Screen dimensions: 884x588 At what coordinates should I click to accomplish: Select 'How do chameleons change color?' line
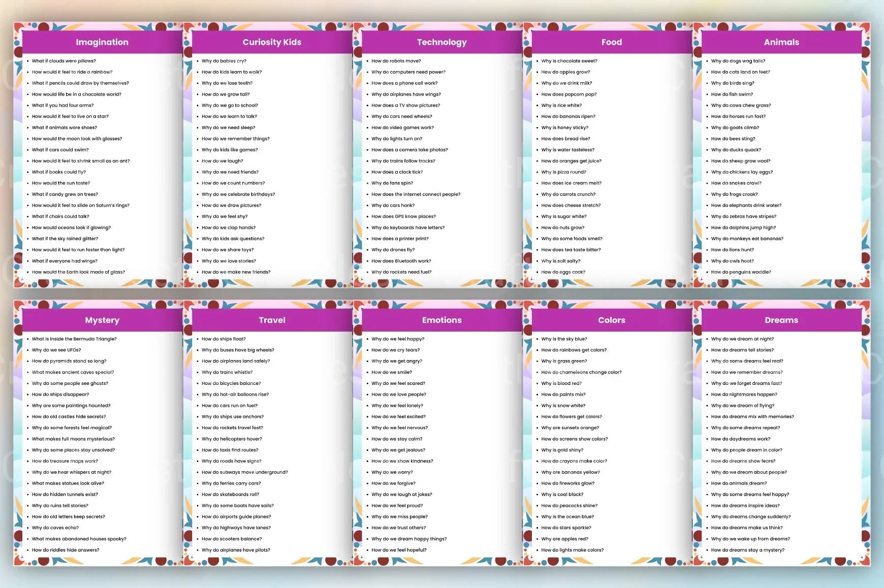pyautogui.click(x=581, y=373)
